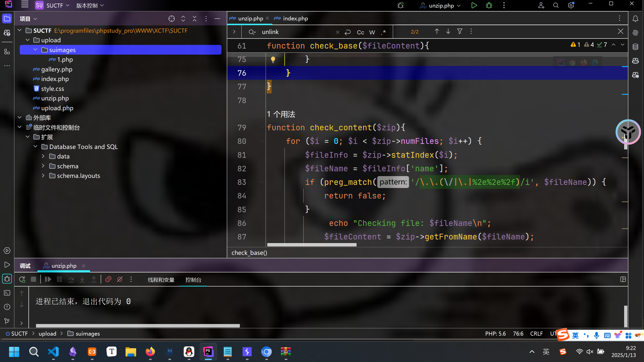Click the Mute Breakpoints icon
Screen dimensions: 644x362
coord(120,279)
